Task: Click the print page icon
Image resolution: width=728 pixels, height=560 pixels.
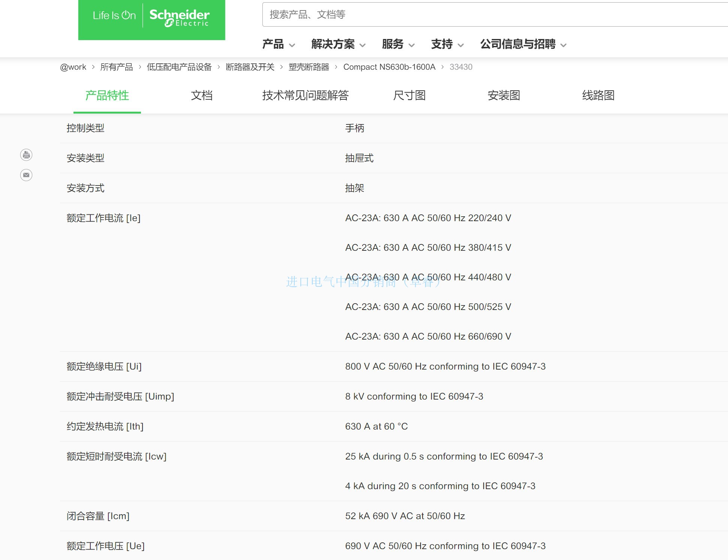Action: tap(26, 155)
